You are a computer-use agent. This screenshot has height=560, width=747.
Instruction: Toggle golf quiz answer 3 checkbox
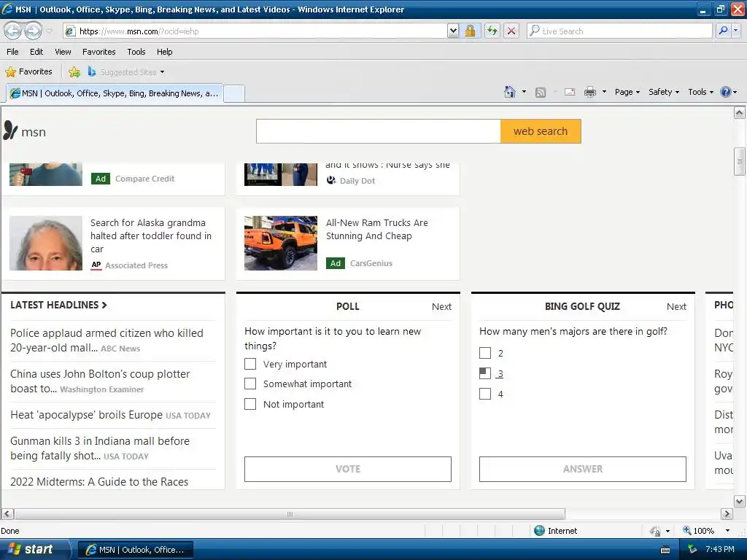coord(485,373)
